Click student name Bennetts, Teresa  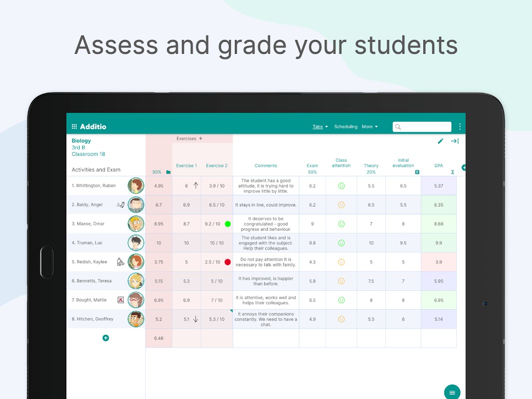click(92, 281)
